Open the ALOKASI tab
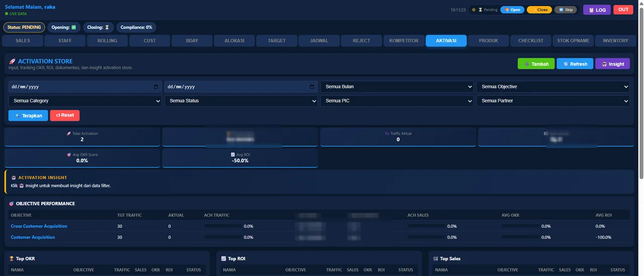Screen dimensions: 644x276 click(x=234, y=41)
